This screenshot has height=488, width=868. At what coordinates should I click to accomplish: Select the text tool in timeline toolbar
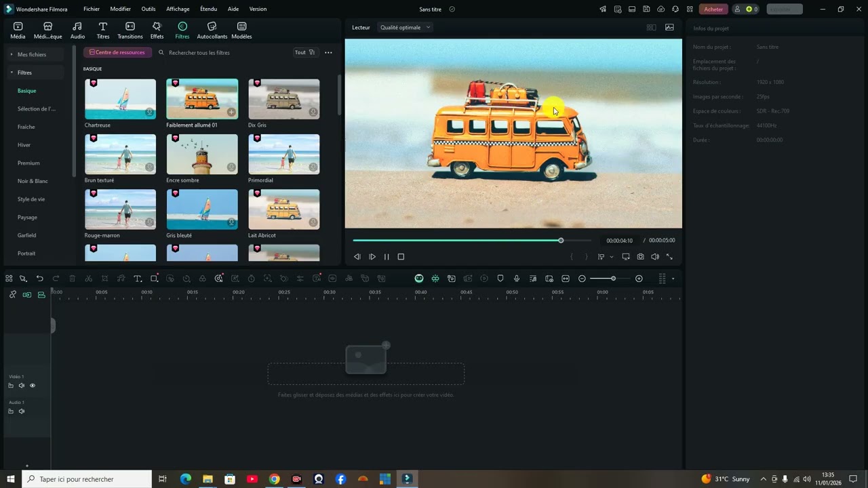137,279
